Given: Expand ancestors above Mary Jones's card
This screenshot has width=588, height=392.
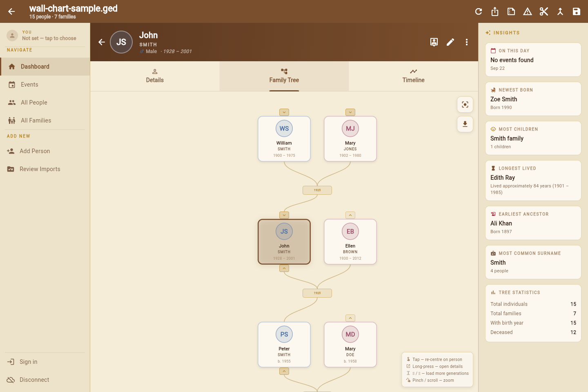Looking at the screenshot, I should pos(350,112).
